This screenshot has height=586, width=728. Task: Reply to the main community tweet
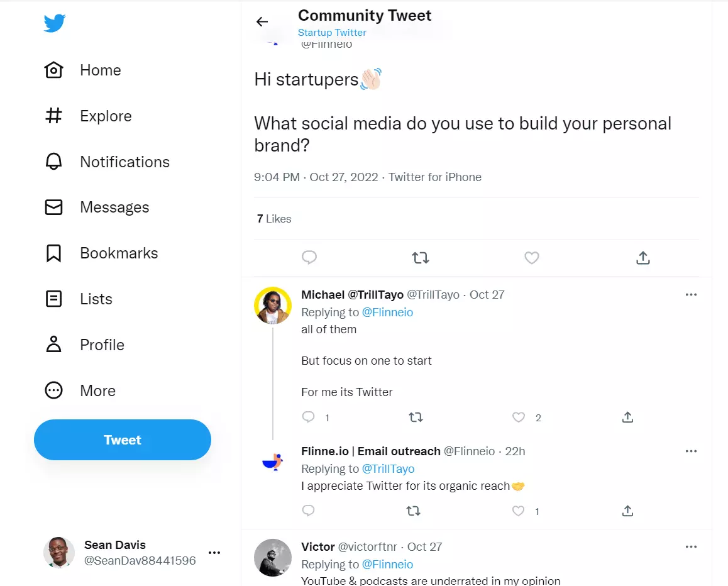309,258
